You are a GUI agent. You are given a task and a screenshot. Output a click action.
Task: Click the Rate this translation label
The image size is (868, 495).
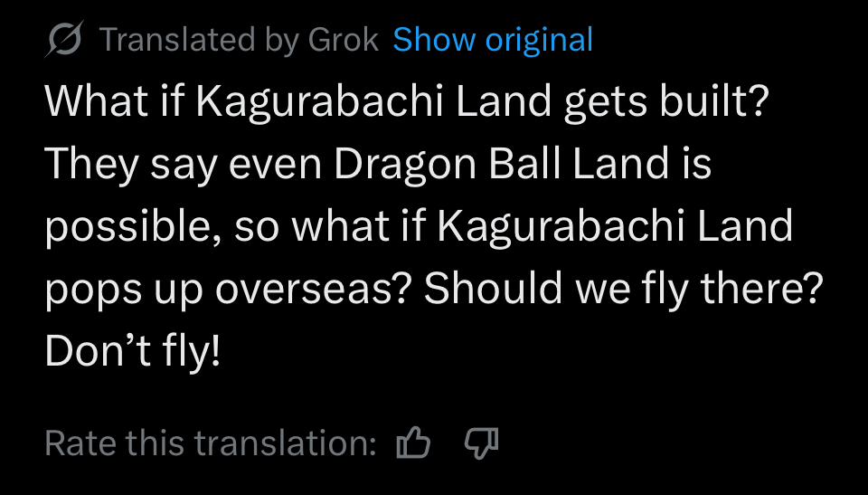tap(211, 443)
